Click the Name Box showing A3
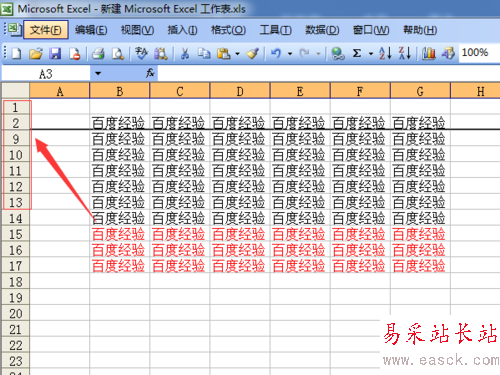 click(x=46, y=73)
